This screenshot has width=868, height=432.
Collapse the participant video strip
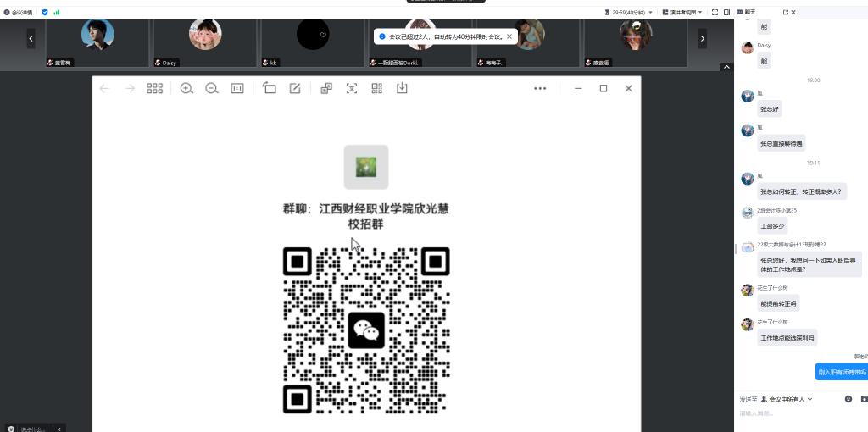(x=726, y=67)
